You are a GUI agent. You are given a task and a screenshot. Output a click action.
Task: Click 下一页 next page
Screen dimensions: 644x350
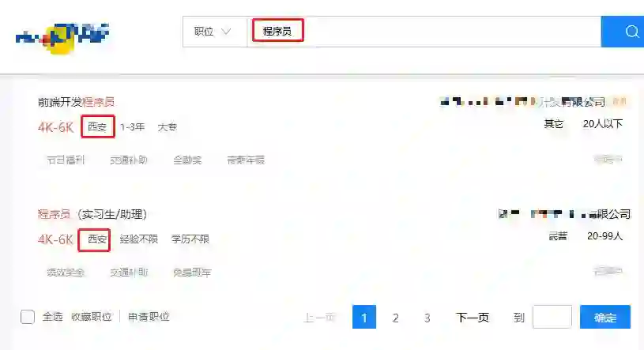pos(473,317)
